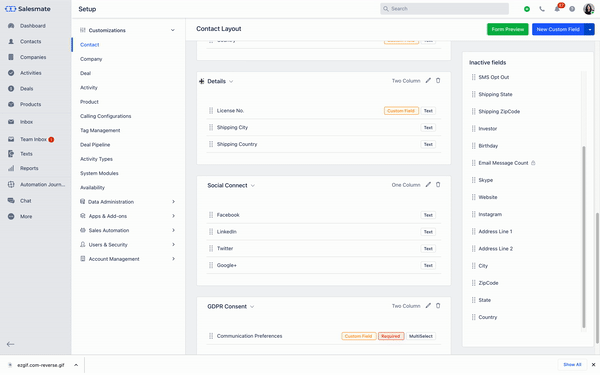Click the green quick add plus icon
This screenshot has height=375, width=600.
point(527,9)
